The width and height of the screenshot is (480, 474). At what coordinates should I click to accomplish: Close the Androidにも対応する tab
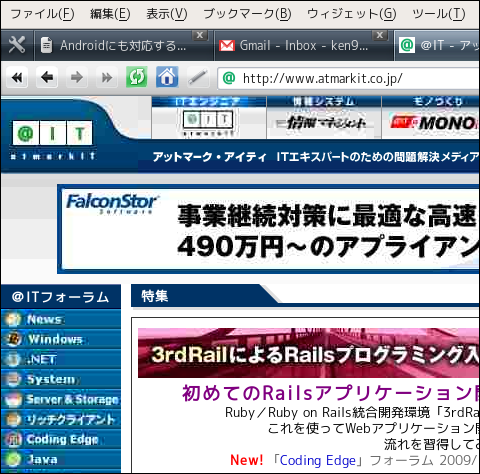point(200,35)
